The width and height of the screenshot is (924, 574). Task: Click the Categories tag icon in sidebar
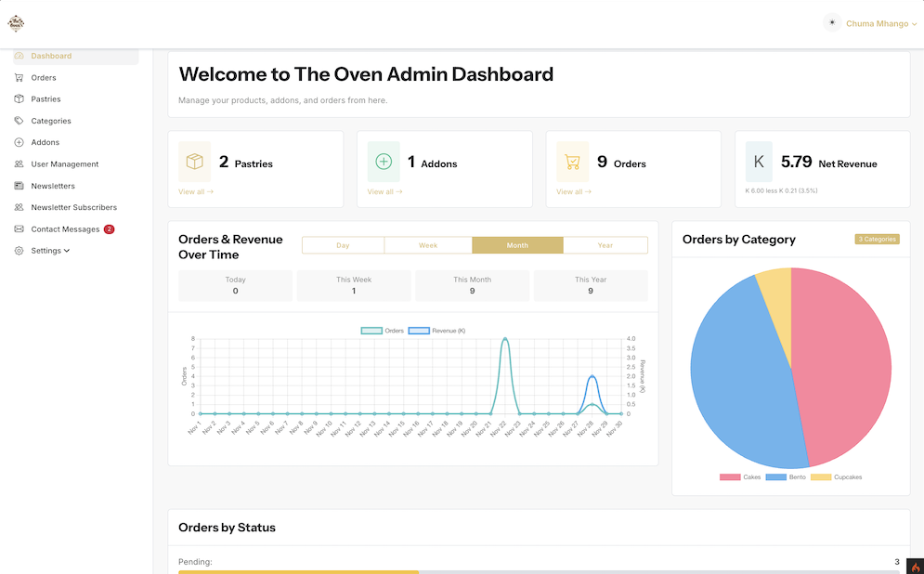coord(19,121)
